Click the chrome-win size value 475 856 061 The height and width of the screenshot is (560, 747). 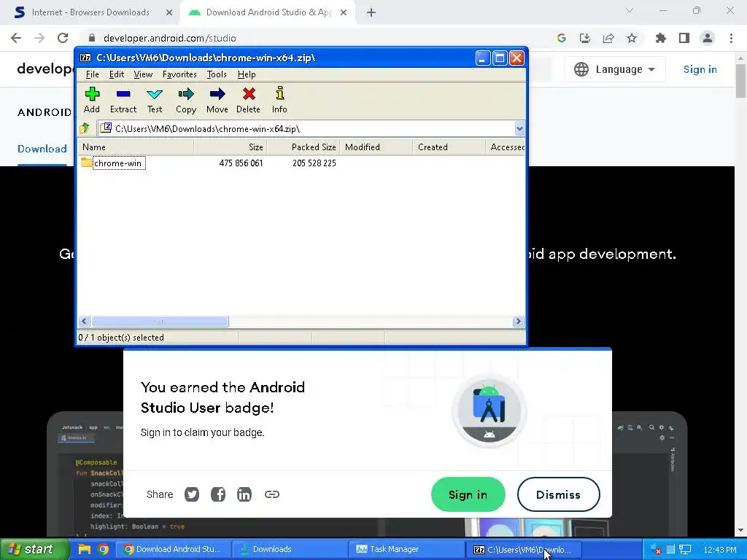(241, 163)
